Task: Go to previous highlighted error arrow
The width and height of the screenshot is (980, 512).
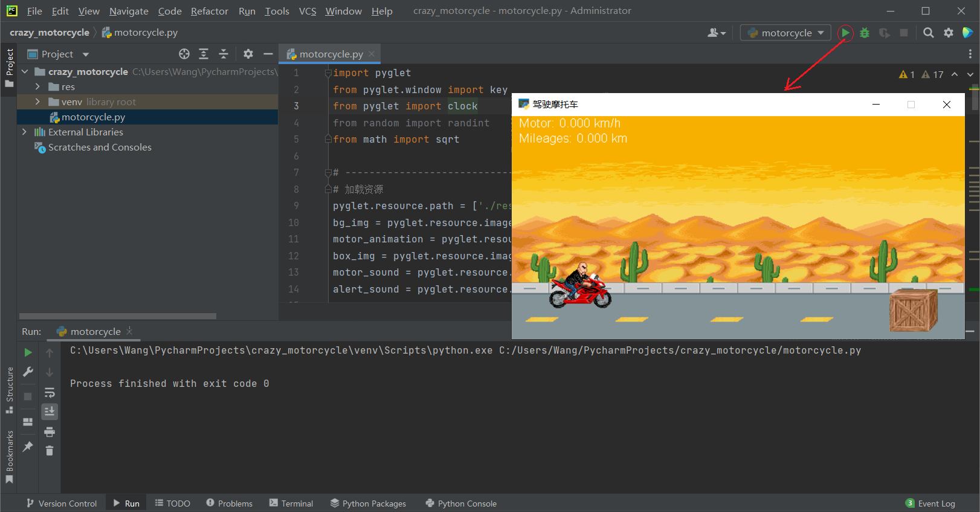Action: click(955, 74)
